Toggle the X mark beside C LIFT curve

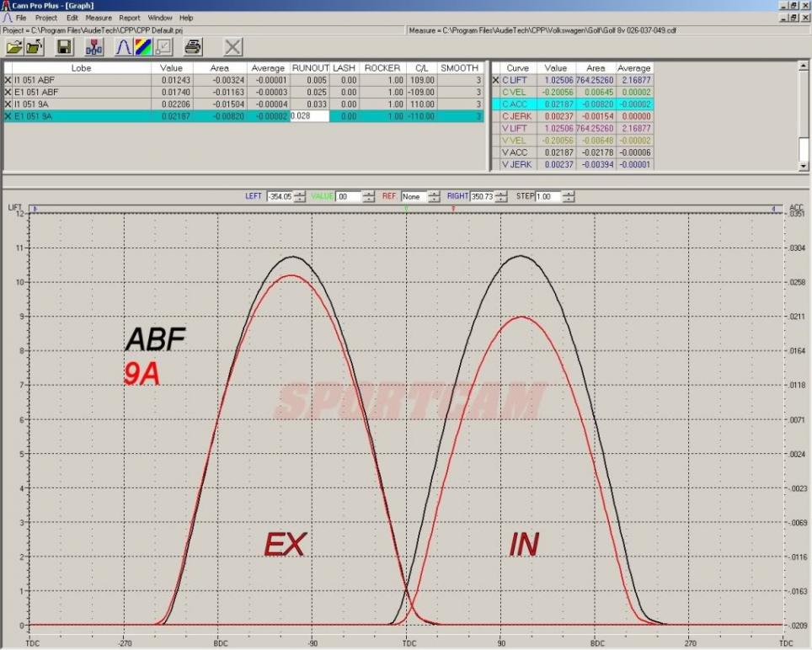point(495,80)
